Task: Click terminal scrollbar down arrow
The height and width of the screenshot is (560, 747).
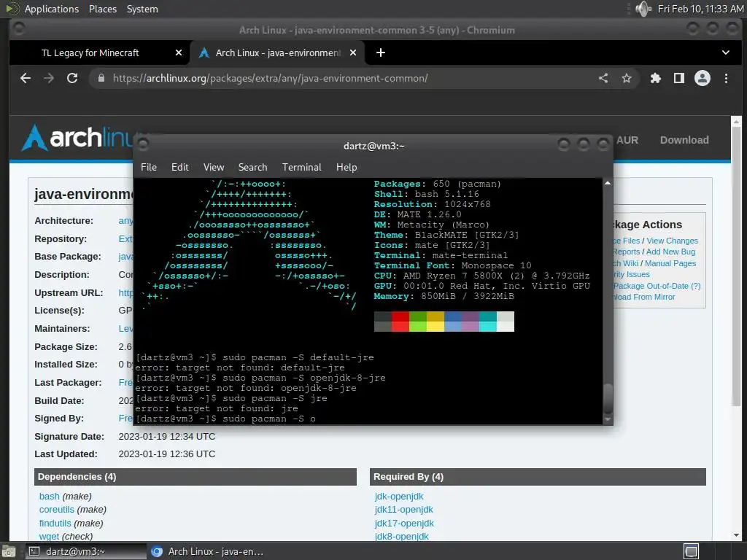Action: point(608,419)
